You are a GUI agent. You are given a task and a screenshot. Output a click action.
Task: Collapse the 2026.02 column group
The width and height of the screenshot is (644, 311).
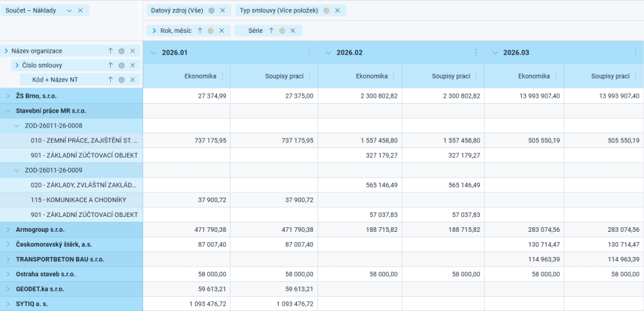(328, 53)
